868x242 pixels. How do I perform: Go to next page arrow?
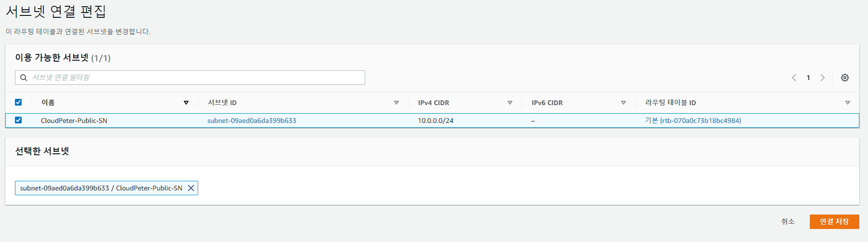click(822, 78)
